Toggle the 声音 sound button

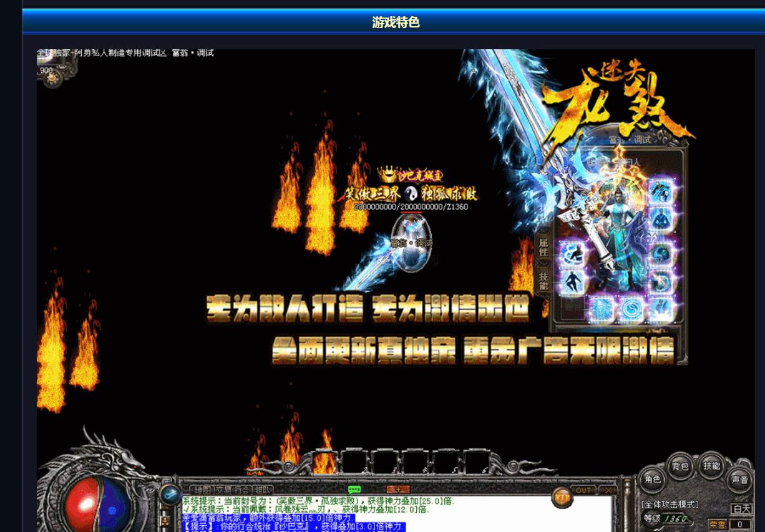pos(740,480)
